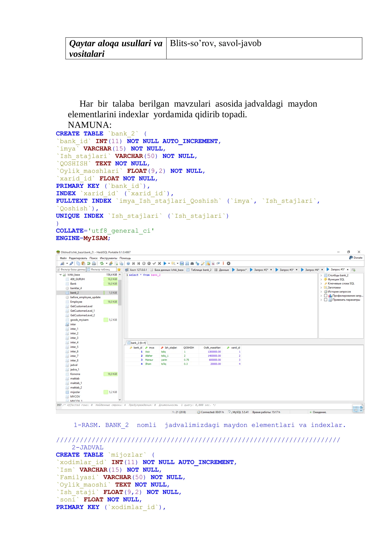392x555 pixels.
Task: Expand the Заготовки node
Action: click(321, 287)
